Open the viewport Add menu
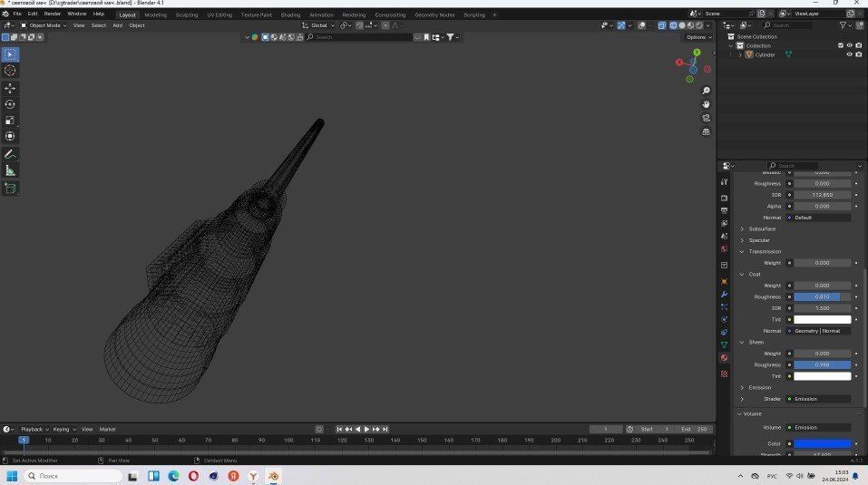The width and height of the screenshot is (868, 485). click(x=117, y=25)
